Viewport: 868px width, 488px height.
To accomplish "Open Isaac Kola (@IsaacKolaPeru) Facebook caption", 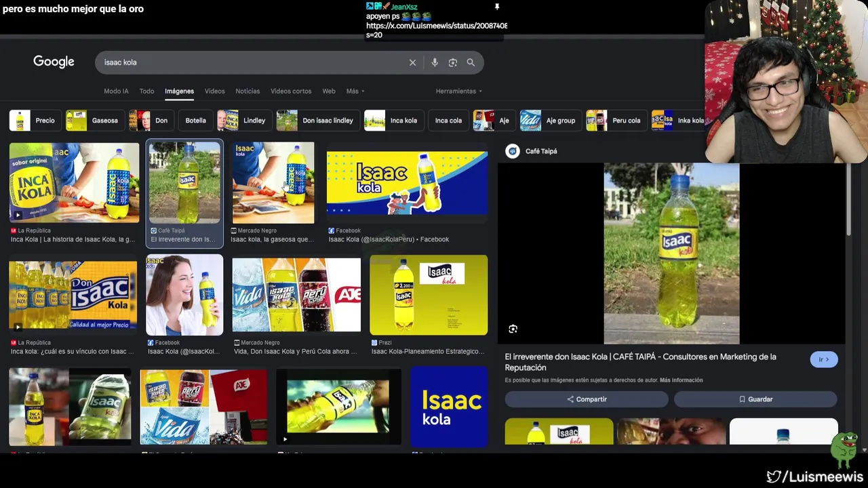I will [x=389, y=239].
